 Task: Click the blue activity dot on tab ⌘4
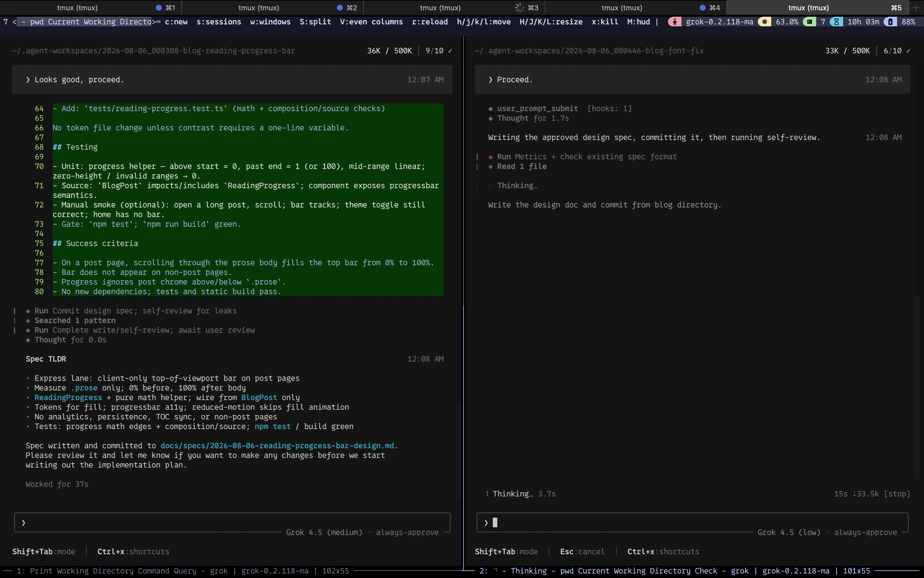coord(702,8)
